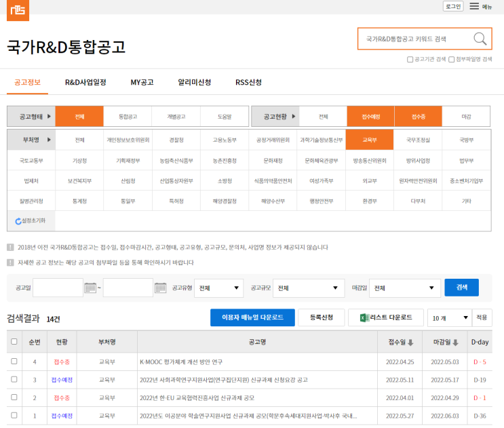Select 고용노동부 ministry filter

[x=225, y=140]
